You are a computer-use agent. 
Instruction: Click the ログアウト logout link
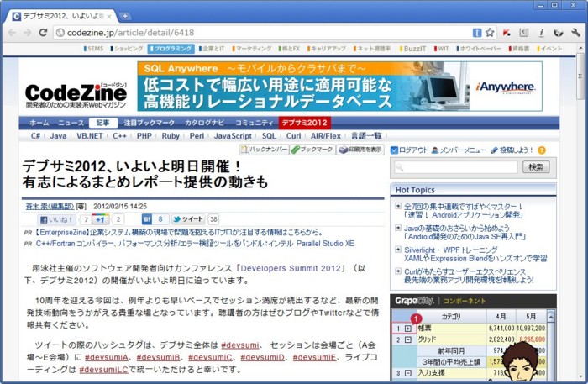(409, 150)
